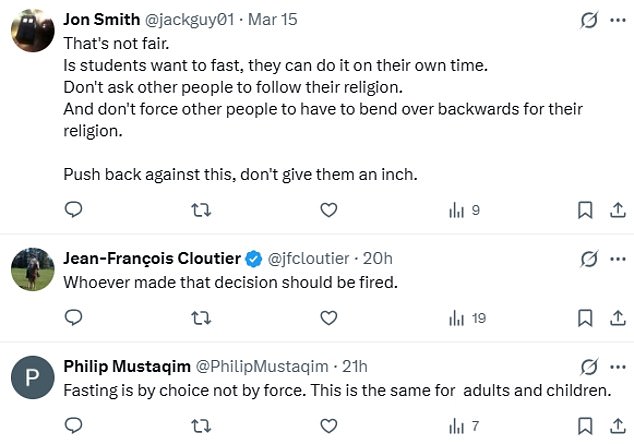Share Philip Mustaqim's tweet
The width and height of the screenshot is (634, 444).
coord(615,425)
